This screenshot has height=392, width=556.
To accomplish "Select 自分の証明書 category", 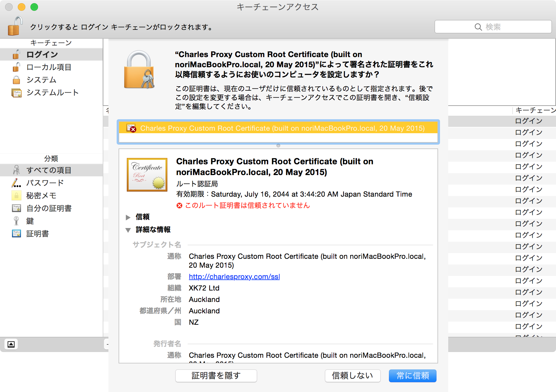I will (51, 208).
